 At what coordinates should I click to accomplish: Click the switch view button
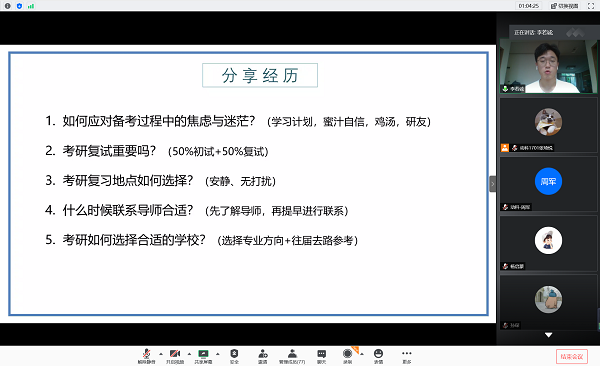[565, 6]
